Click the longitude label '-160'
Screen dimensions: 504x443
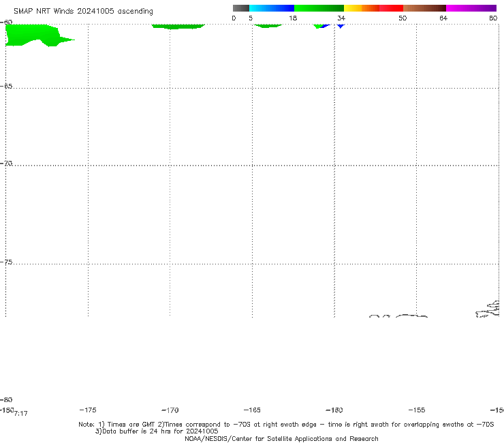point(334,410)
